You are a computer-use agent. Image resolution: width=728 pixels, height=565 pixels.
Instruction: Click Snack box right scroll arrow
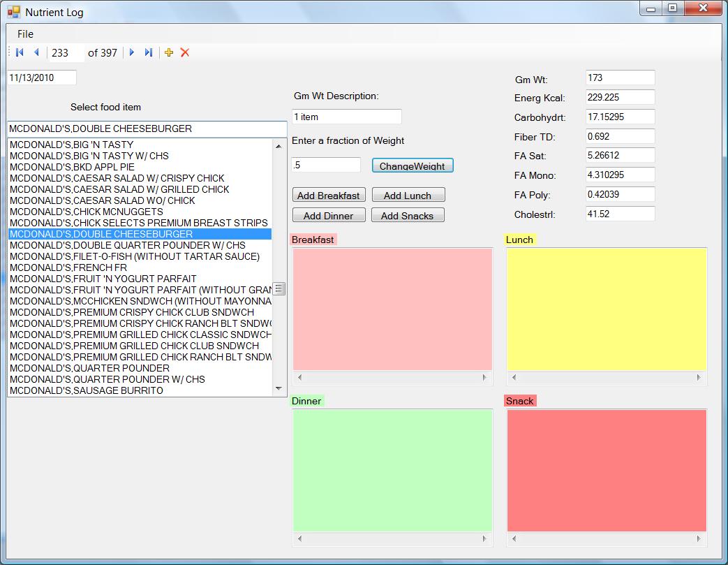pyautogui.click(x=699, y=538)
